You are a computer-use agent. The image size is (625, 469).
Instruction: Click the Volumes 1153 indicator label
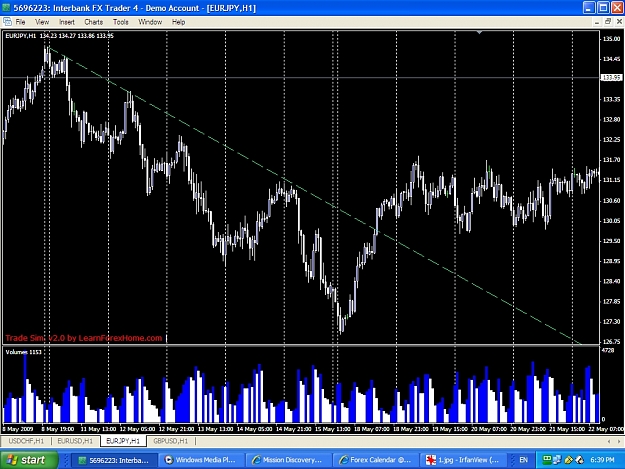(23, 352)
